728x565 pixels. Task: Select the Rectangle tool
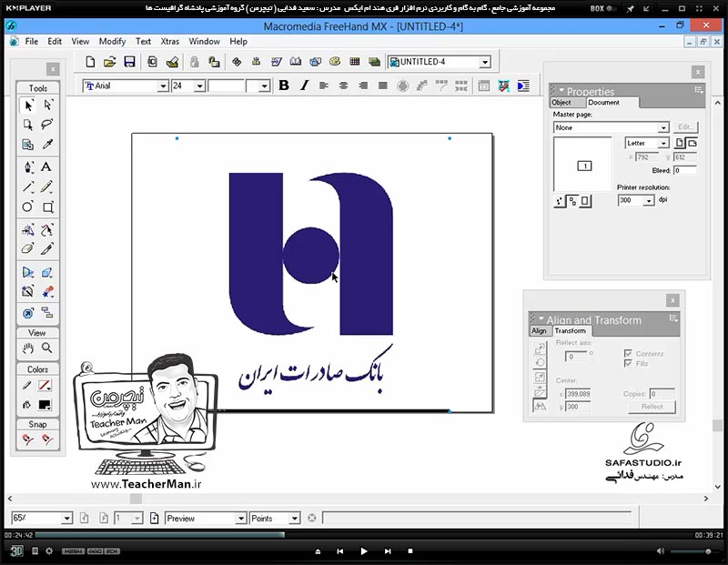[47, 207]
